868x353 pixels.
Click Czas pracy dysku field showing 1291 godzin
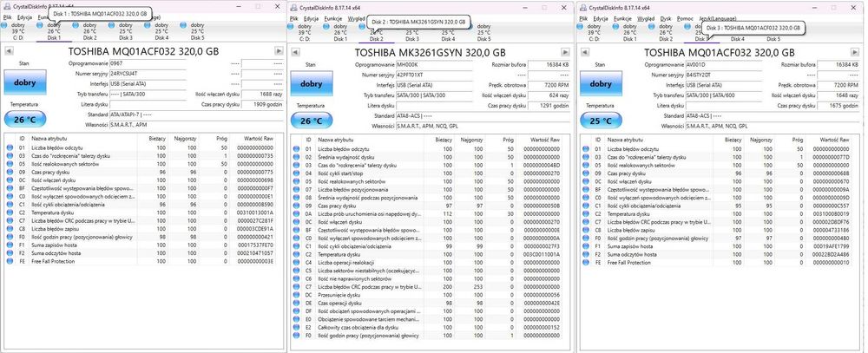[x=549, y=105]
